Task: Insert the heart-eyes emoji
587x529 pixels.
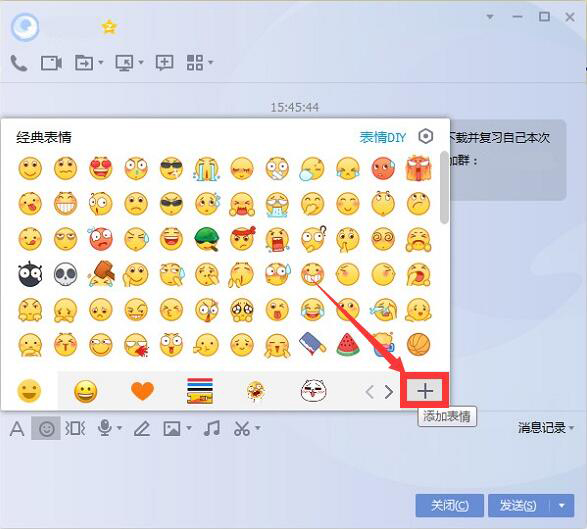Action: coord(101,168)
